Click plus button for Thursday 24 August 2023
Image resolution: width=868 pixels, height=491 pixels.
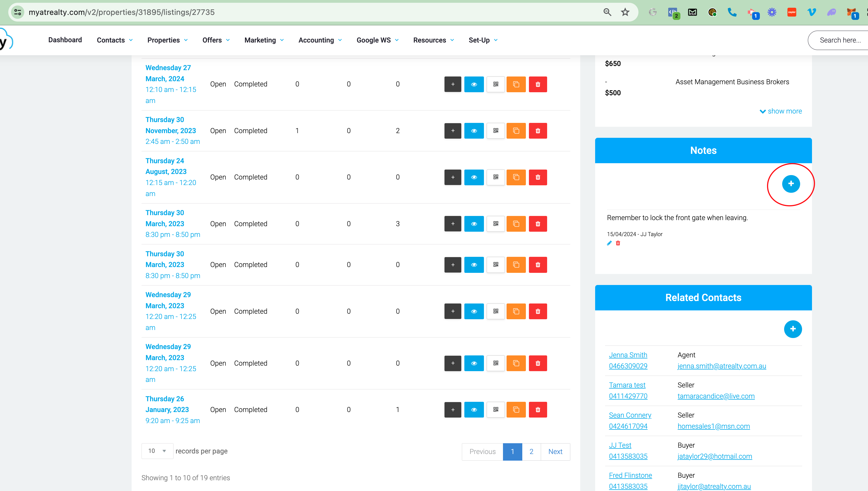coord(452,177)
